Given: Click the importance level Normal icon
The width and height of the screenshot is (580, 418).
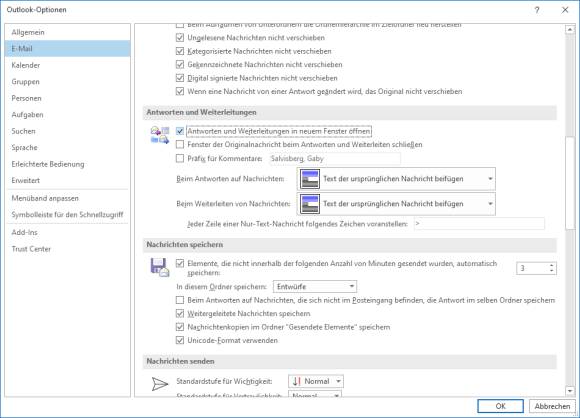Looking at the screenshot, I should coord(297,381).
